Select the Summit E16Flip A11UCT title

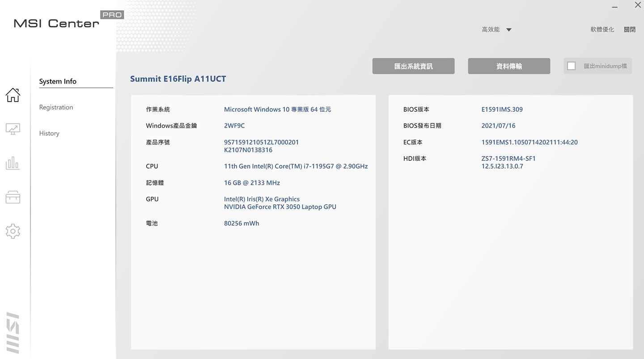click(178, 79)
